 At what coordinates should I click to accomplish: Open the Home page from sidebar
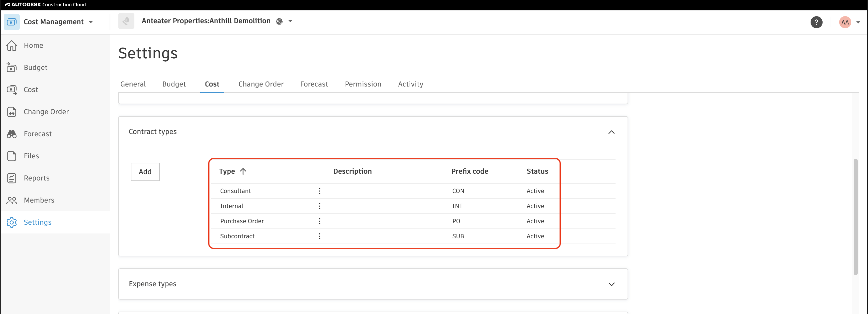click(12, 45)
